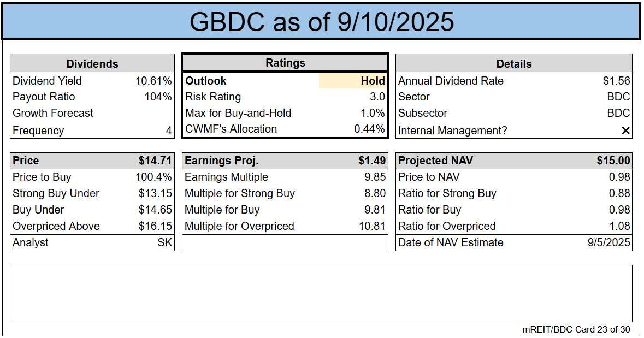Select Price to Buy value 100.4%

[153, 177]
